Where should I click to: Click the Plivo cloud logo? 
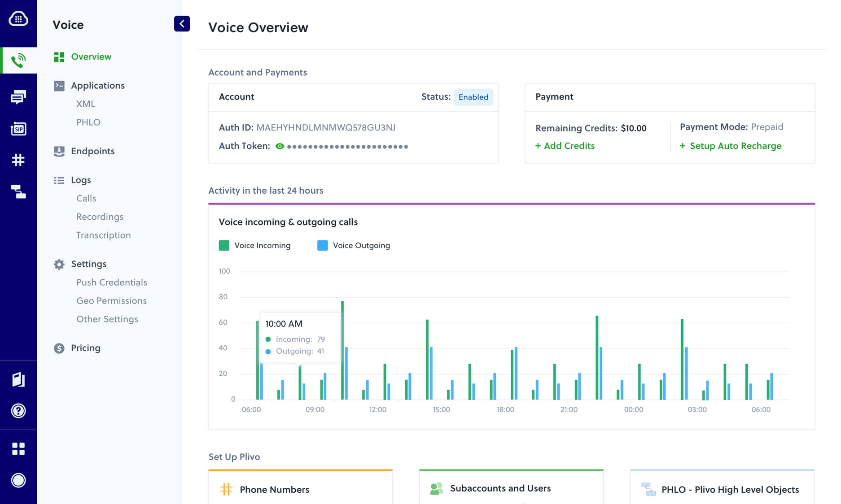coord(18,20)
